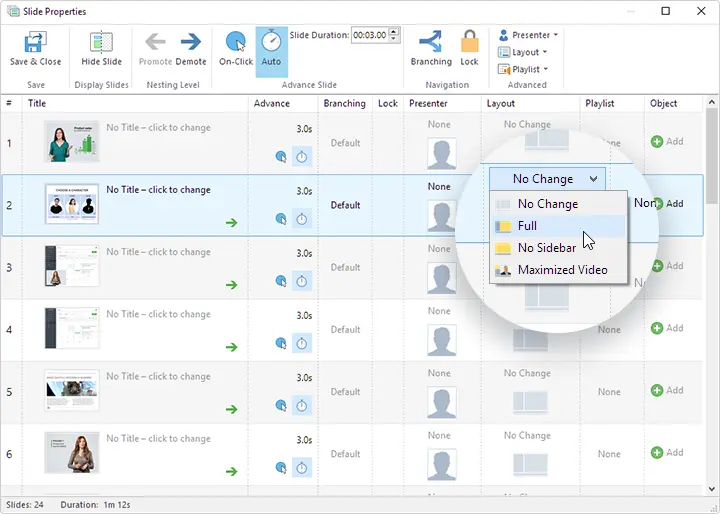The width and height of the screenshot is (720, 514).
Task: Click the layout icon for slide 4
Action: pyautogui.click(x=530, y=340)
